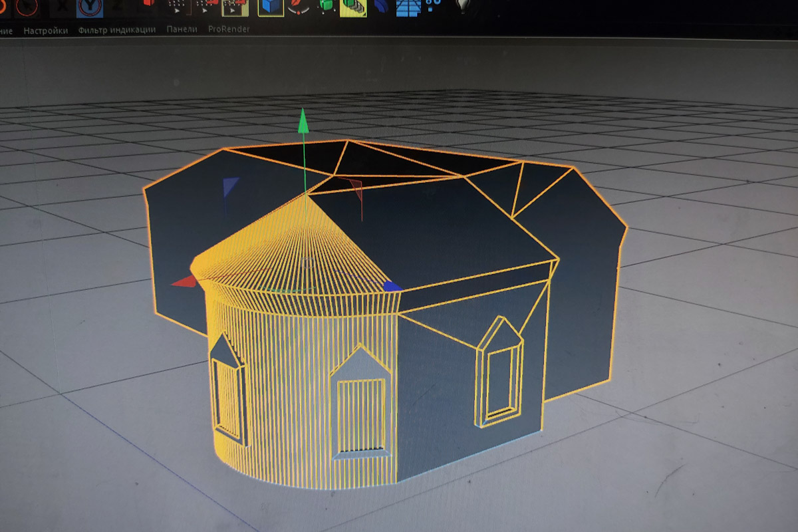
Task: Toggle the Y axis lock
Action: click(x=90, y=8)
